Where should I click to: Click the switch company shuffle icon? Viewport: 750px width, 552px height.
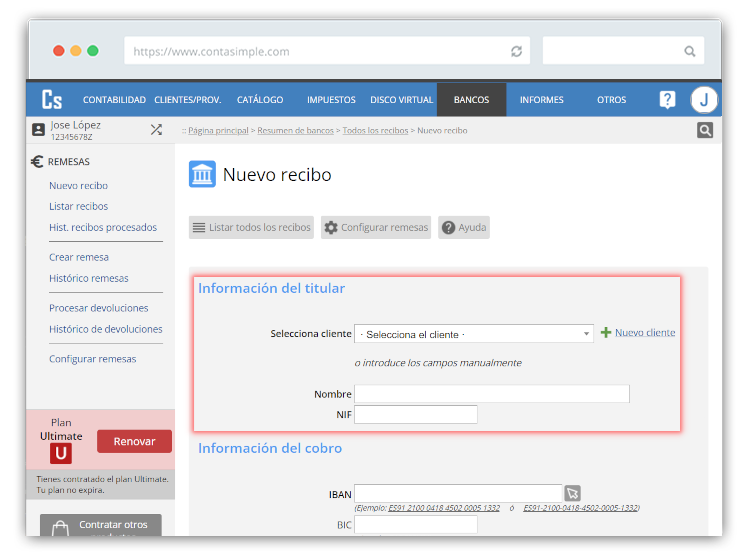pyautogui.click(x=156, y=130)
